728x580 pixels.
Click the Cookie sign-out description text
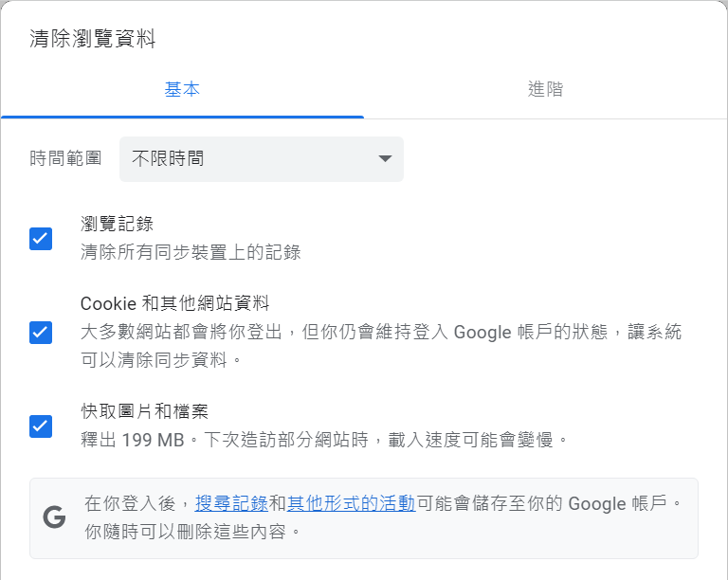click(381, 346)
